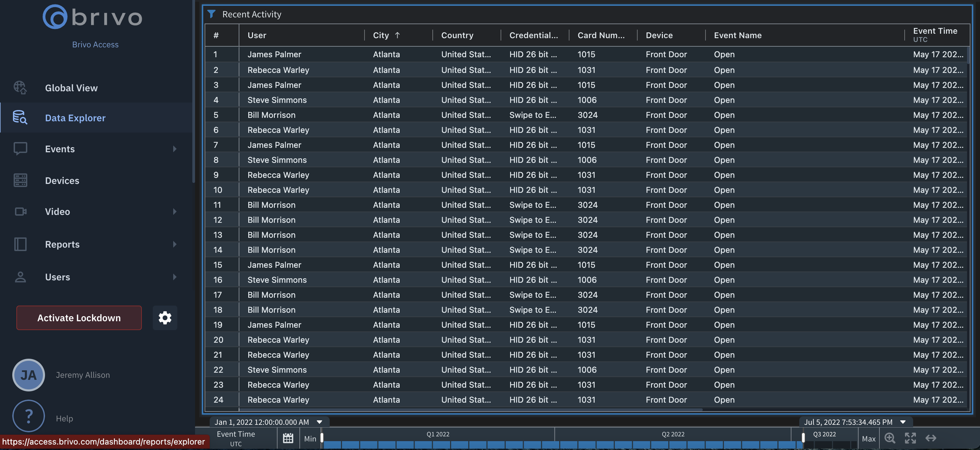
Task: Click Swipe to E... credential in row 11
Action: click(x=533, y=205)
